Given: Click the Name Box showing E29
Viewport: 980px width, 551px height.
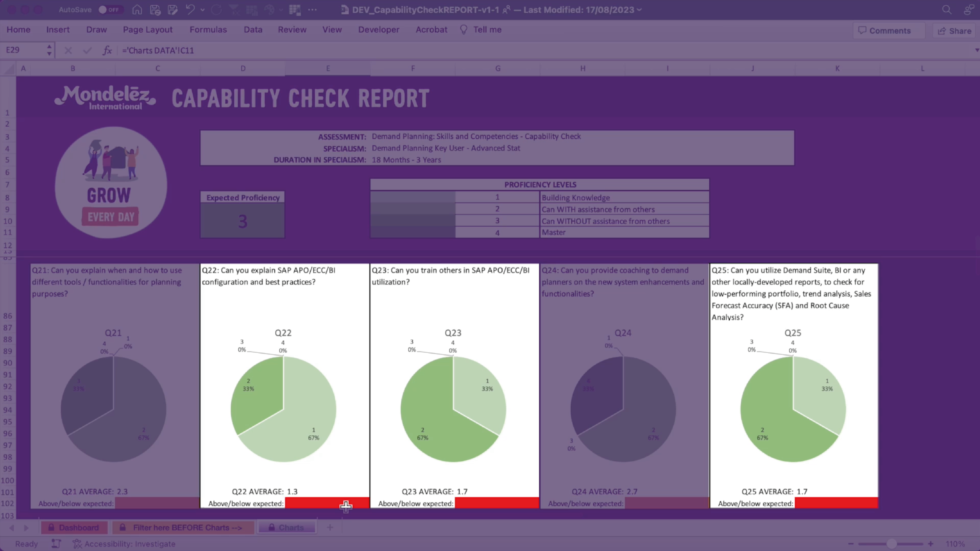Looking at the screenshot, I should pos(23,50).
